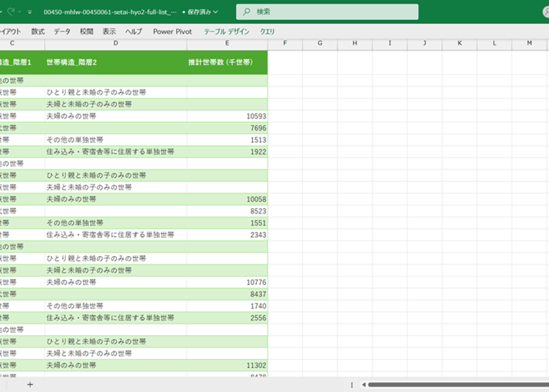The width and height of the screenshot is (549, 392).
Task: Select the cell with value 2343
Action: (227, 235)
